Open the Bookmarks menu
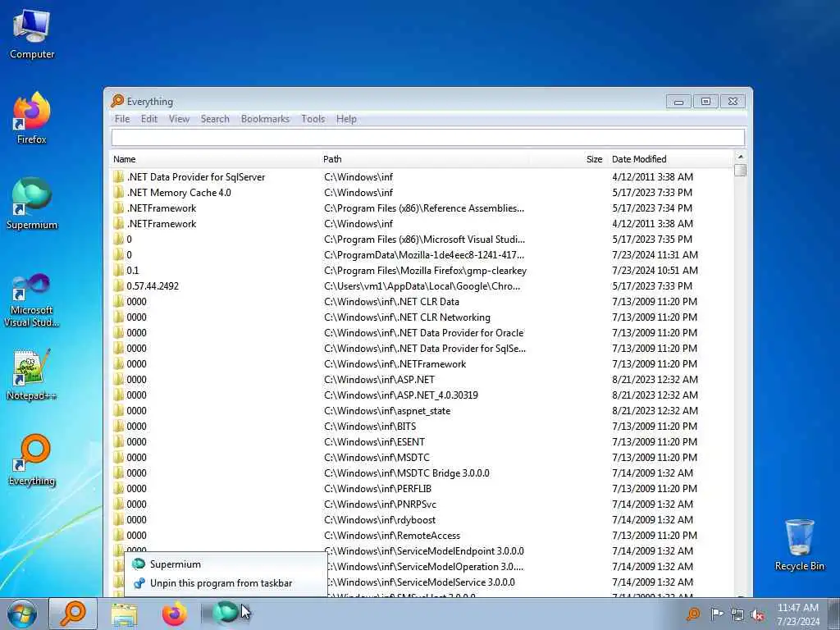The image size is (840, 630). (x=265, y=119)
